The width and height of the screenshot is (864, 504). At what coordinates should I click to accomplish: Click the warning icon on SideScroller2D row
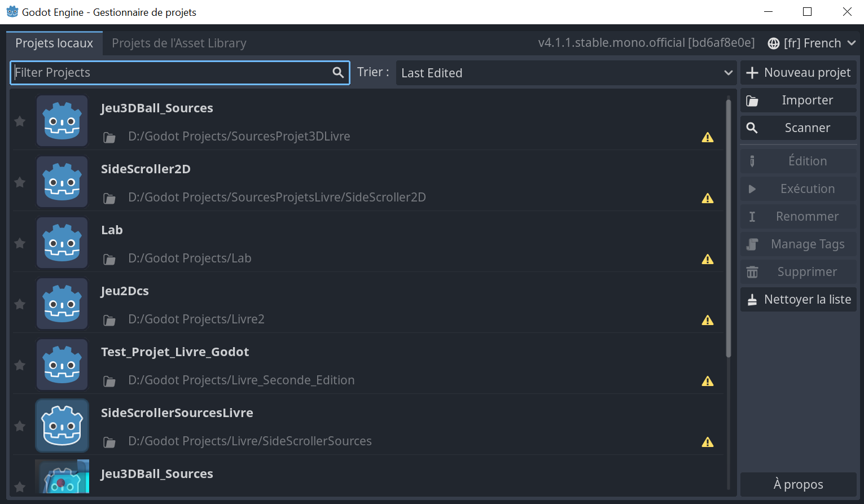pos(708,198)
